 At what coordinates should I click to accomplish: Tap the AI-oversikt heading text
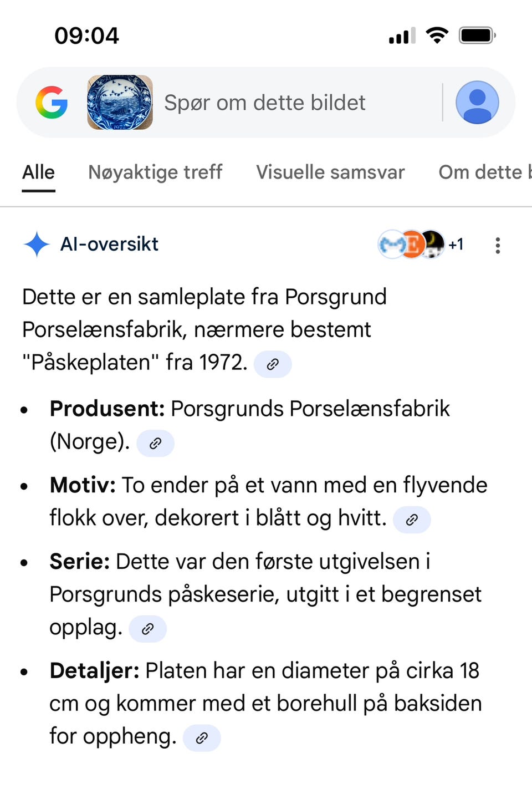tap(109, 244)
